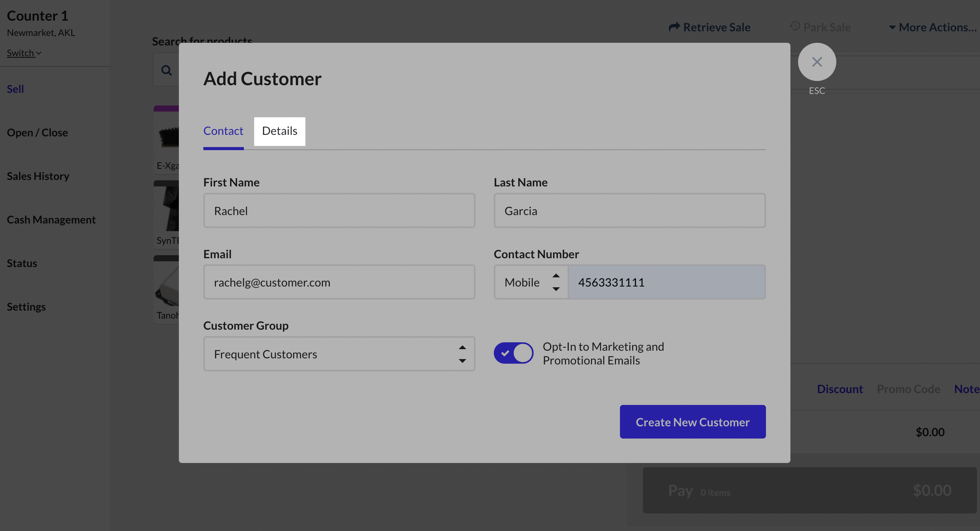Open the Switch register dropdown
980x531 pixels.
[x=24, y=53]
